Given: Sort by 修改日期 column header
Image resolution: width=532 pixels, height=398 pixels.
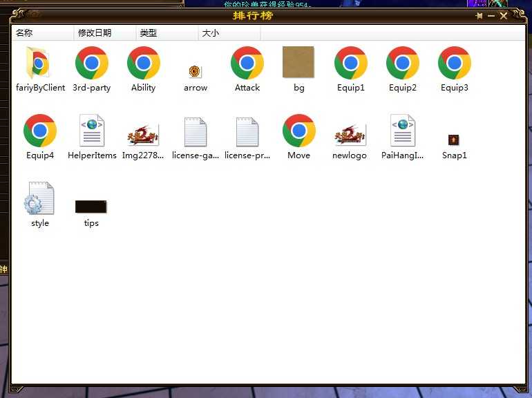Looking at the screenshot, I should (x=104, y=33).
